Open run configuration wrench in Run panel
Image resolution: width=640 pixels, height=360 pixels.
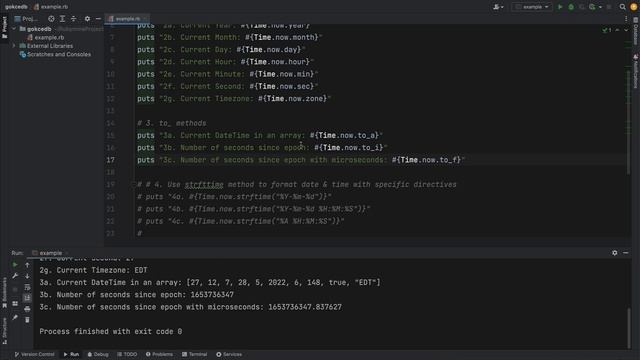pos(15,276)
